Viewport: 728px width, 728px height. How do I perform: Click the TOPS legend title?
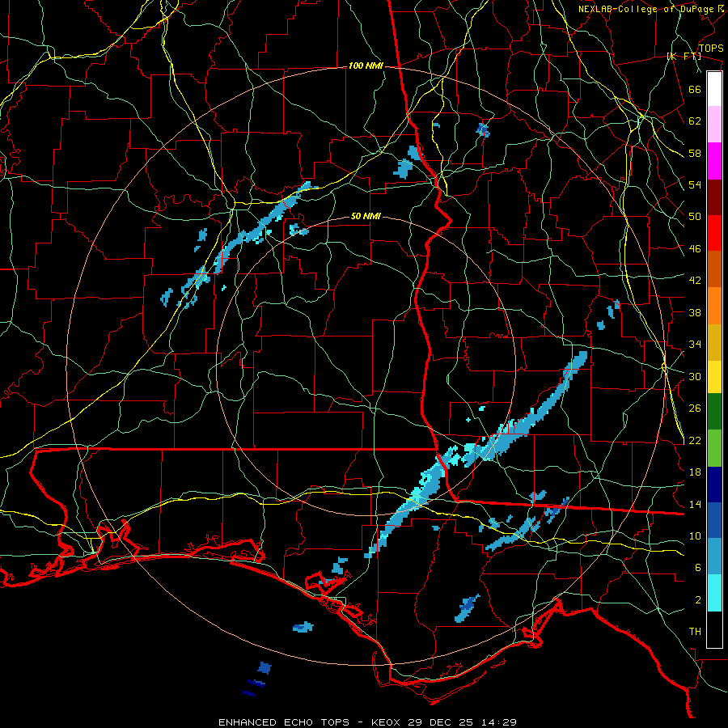[711, 49]
